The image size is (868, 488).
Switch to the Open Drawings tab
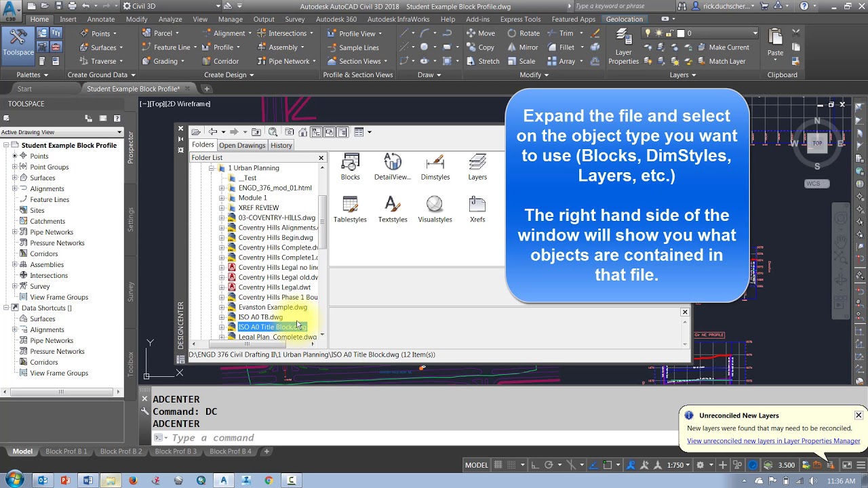tap(242, 145)
